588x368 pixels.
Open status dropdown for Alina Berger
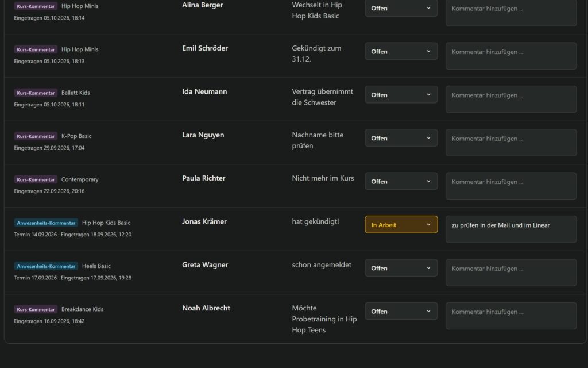pos(401,8)
